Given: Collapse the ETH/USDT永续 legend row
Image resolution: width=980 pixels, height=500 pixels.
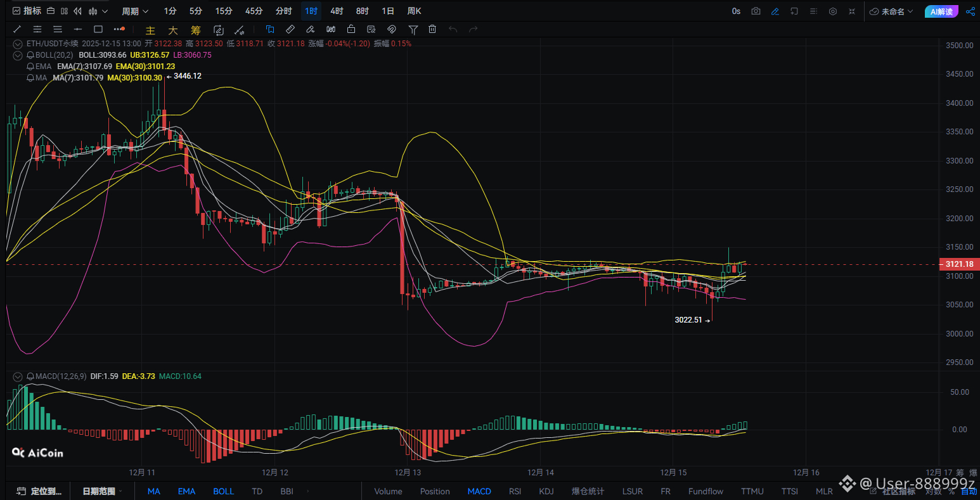Looking at the screenshot, I should [18, 44].
